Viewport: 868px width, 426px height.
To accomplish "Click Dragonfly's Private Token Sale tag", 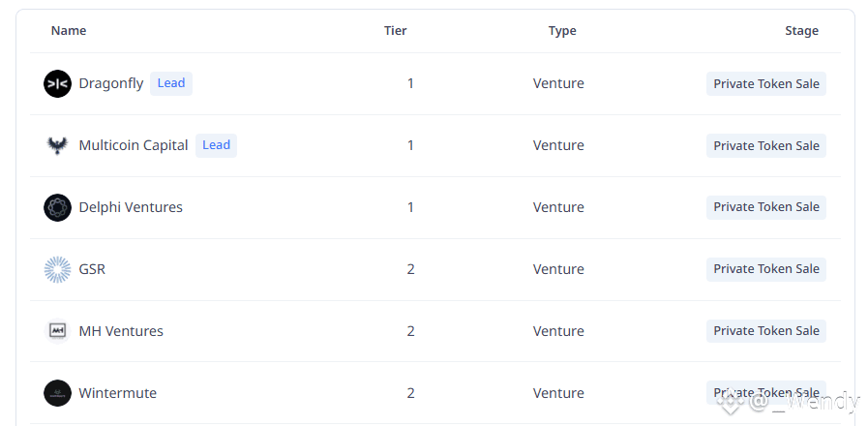I will pos(765,84).
